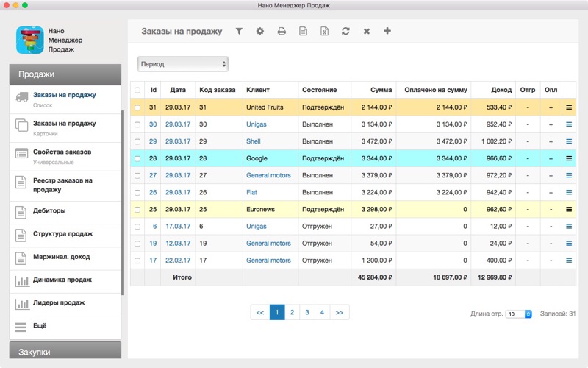Collapse the Продажи section header
This screenshot has width=588, height=368.
65,74
